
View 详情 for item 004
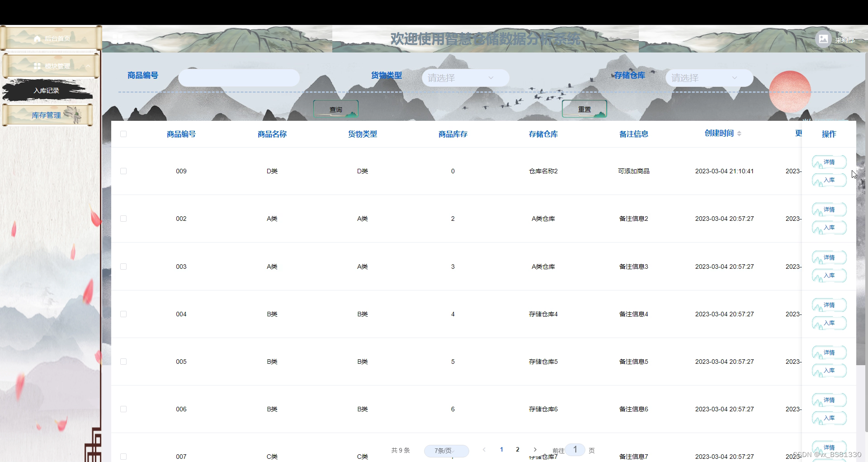829,305
